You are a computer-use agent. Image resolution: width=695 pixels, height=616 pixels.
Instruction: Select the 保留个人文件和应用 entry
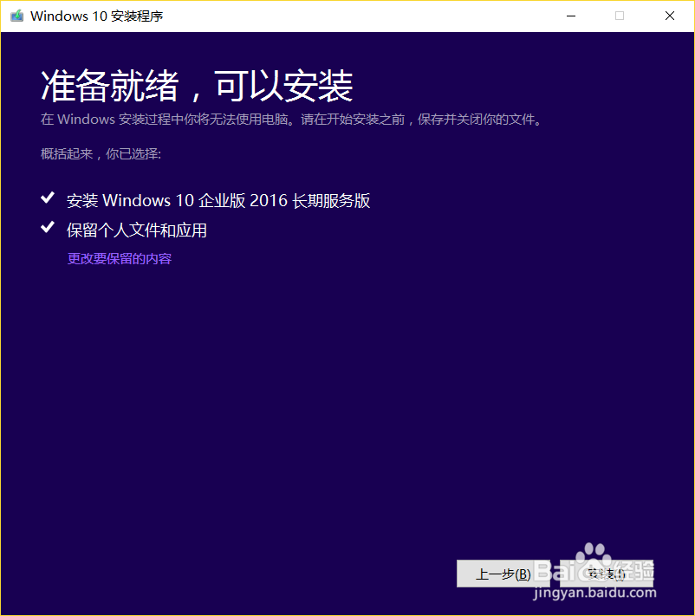point(136,230)
